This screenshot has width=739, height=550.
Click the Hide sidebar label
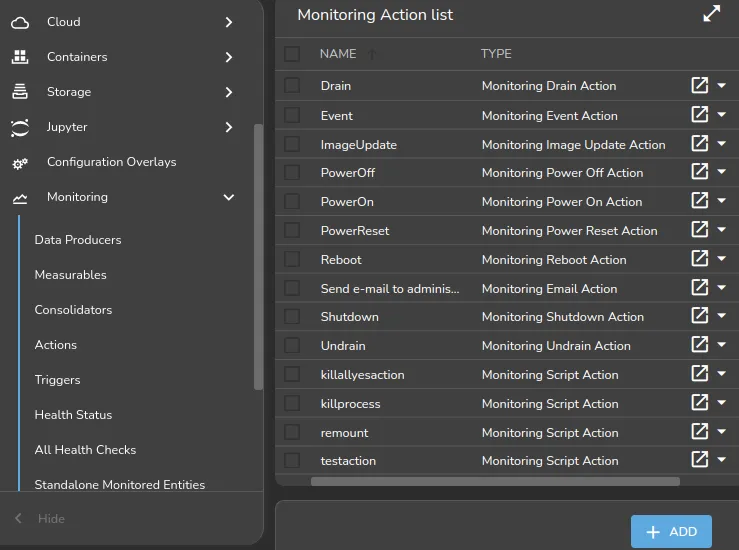point(51,519)
